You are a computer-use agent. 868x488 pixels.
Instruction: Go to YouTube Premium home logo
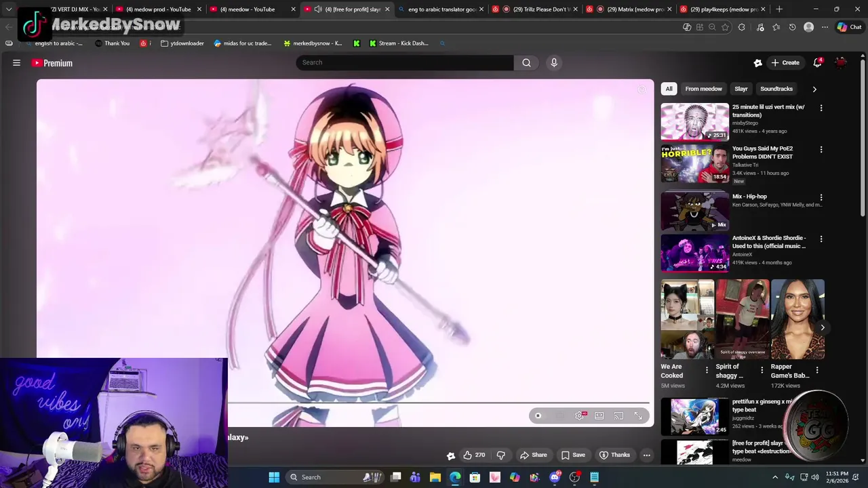pyautogui.click(x=52, y=63)
